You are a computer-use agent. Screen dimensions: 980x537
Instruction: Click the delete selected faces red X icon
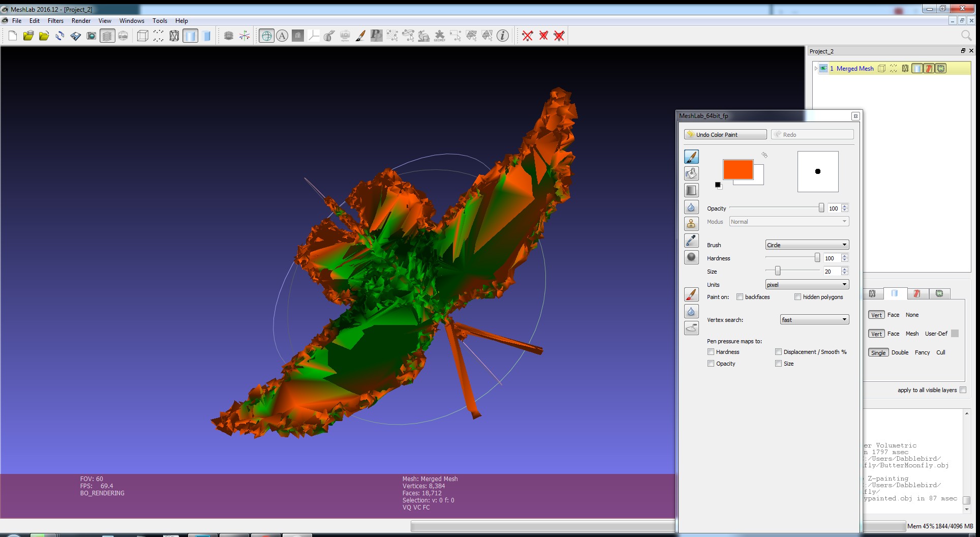click(543, 36)
